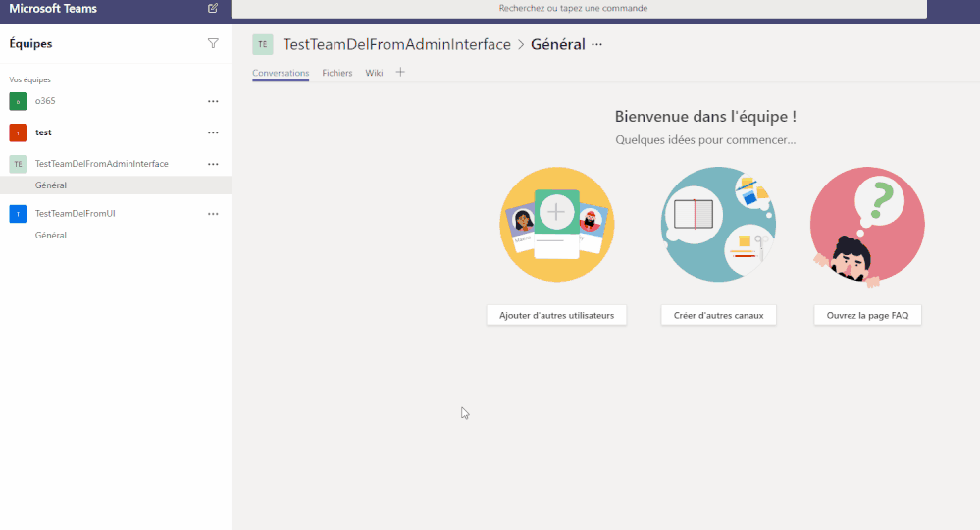Screen dimensions: 980x530
Task: Click the Vos équipes section label
Action: [x=30, y=80]
